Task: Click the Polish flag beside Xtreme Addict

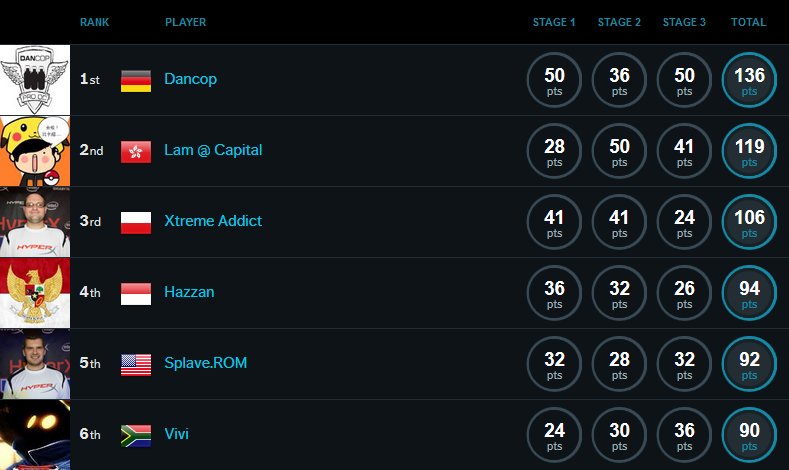Action: click(x=135, y=222)
